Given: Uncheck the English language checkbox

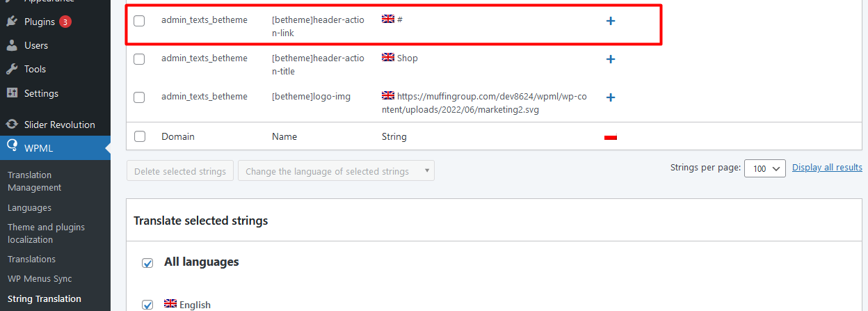Looking at the screenshot, I should coord(147,305).
